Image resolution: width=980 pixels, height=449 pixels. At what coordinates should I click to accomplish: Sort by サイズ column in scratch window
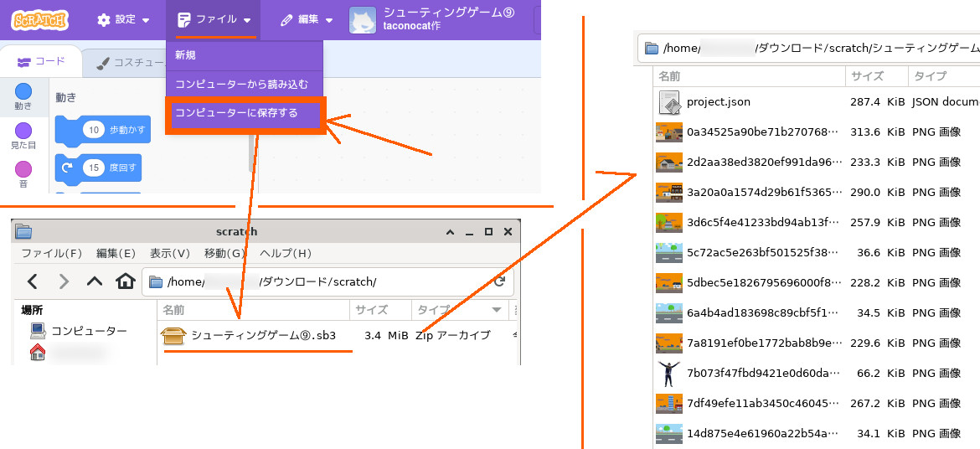click(380, 310)
